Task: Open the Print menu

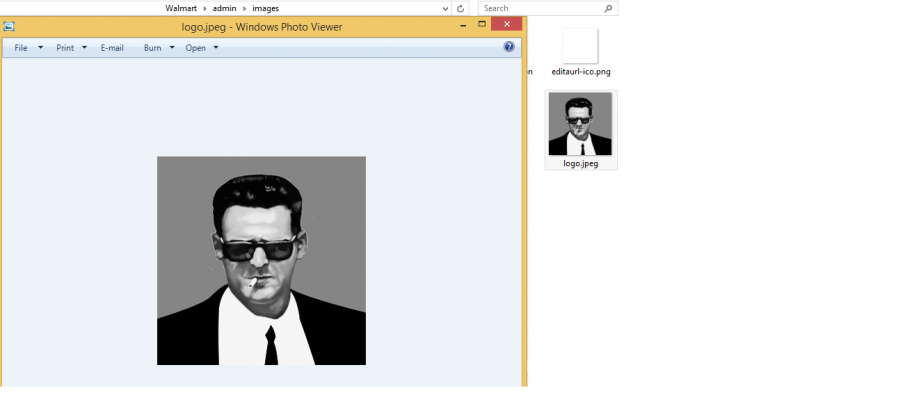Action: [65, 48]
